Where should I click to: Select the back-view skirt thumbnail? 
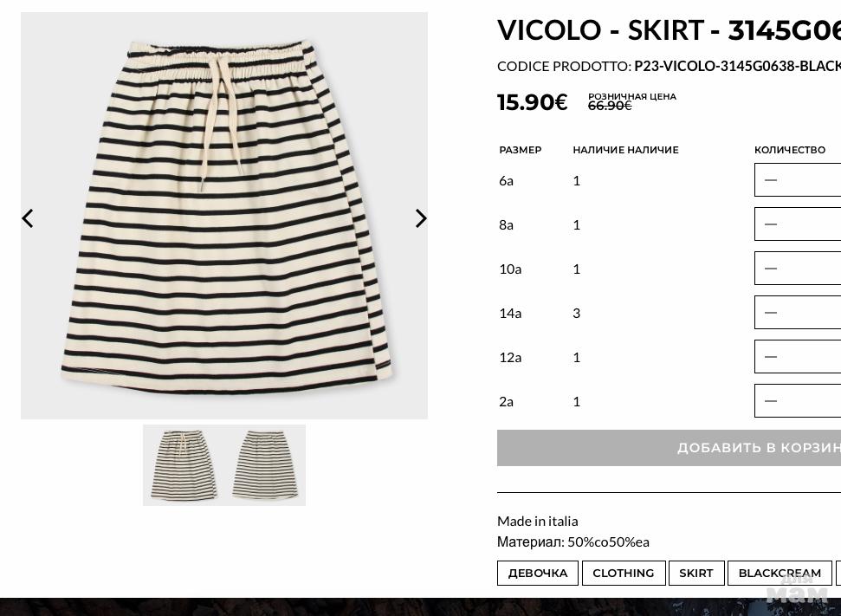coord(265,465)
